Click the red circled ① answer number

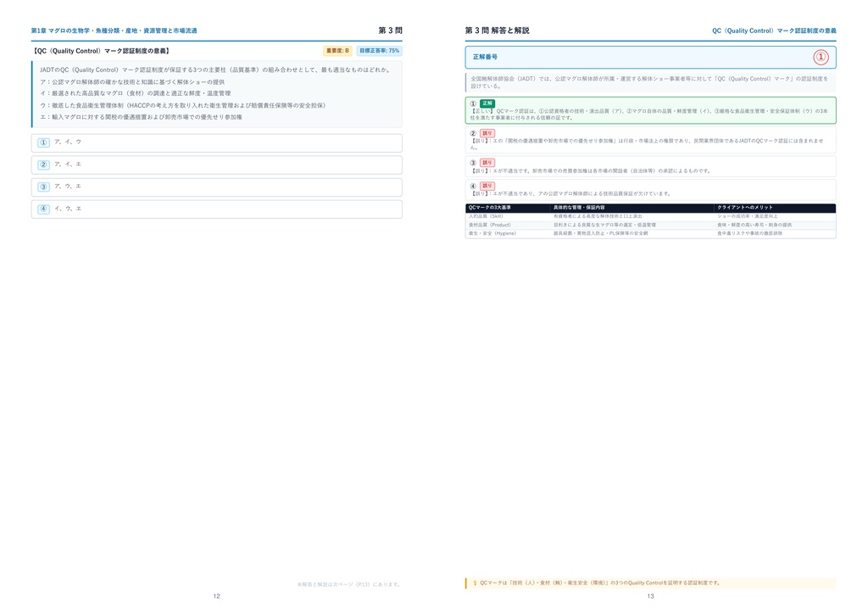click(x=821, y=57)
